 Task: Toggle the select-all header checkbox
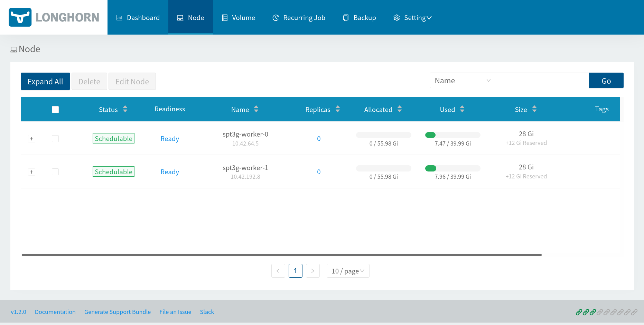55,110
